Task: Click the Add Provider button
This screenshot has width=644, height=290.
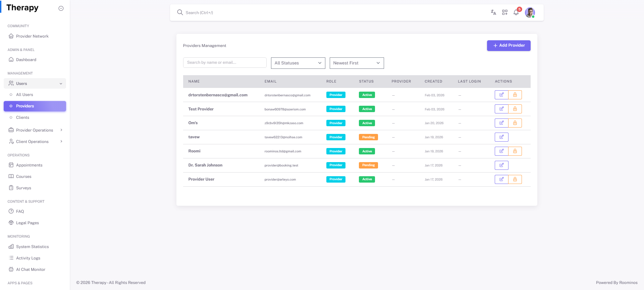Action: 509,46
